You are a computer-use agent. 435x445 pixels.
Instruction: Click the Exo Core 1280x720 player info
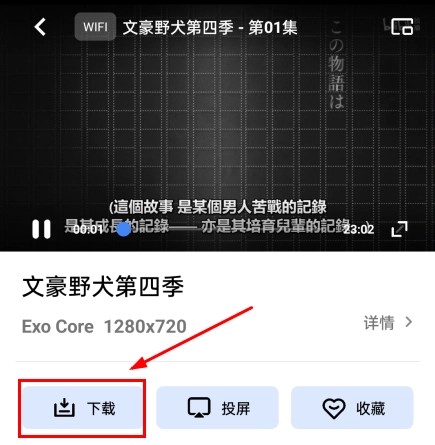coord(104,327)
